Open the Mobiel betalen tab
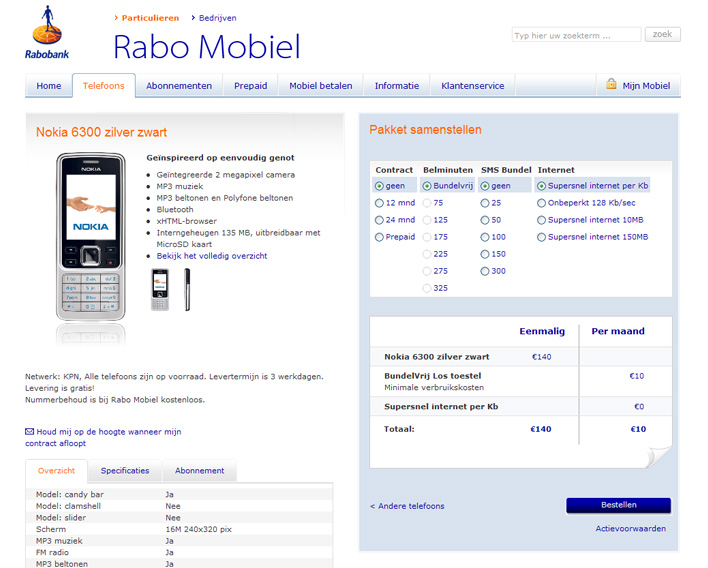The width and height of the screenshot is (708, 568). point(321,86)
